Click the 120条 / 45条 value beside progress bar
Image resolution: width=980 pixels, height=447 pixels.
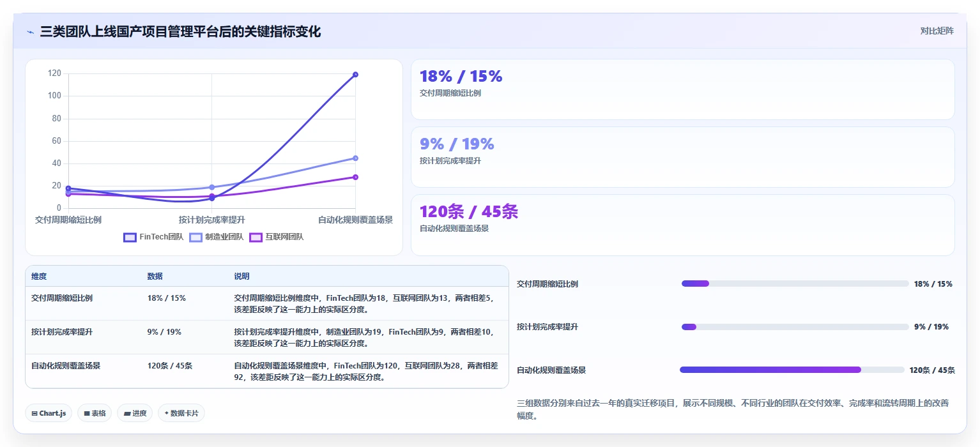pyautogui.click(x=932, y=370)
